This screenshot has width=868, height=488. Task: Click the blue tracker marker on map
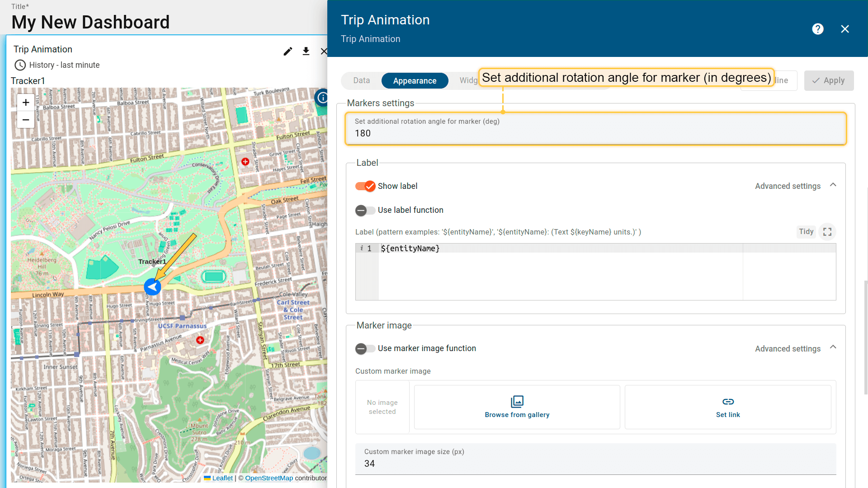coord(152,286)
